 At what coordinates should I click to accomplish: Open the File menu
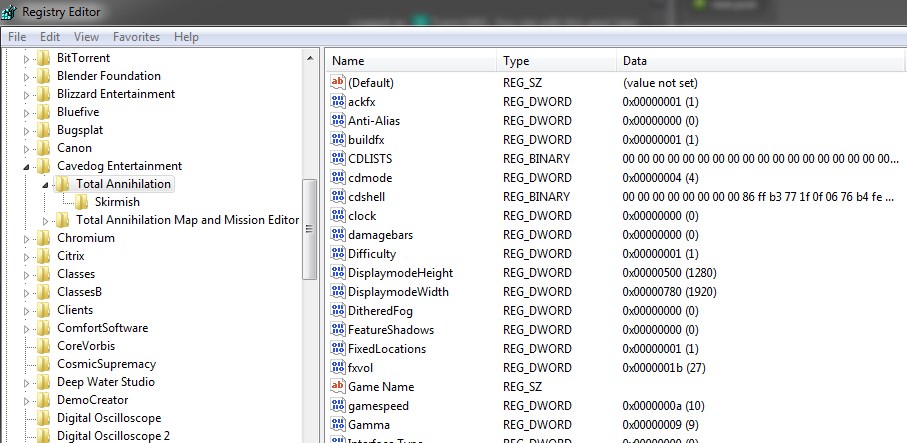pos(17,36)
